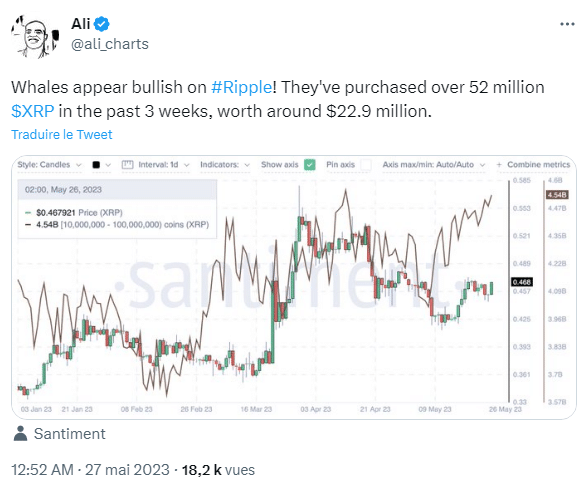This screenshot has width=585, height=491.
Task: Click the blue verified badge next to Ali
Action: click(101, 24)
